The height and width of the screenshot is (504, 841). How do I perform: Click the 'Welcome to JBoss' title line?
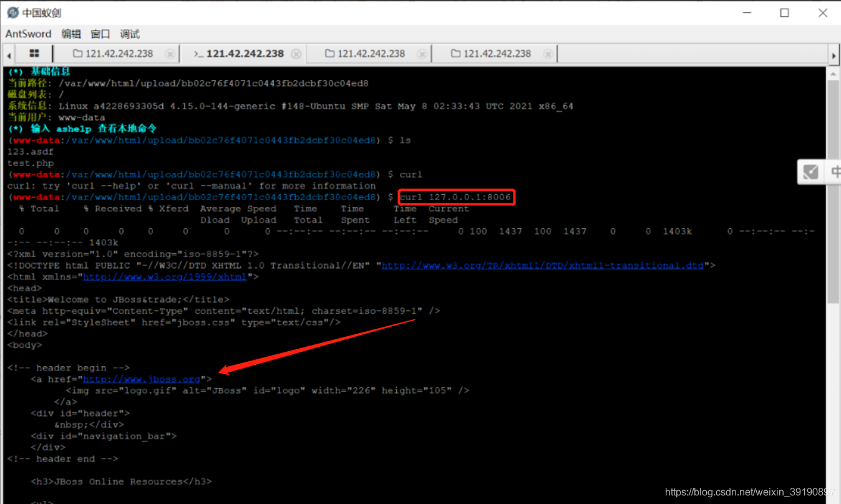click(119, 299)
